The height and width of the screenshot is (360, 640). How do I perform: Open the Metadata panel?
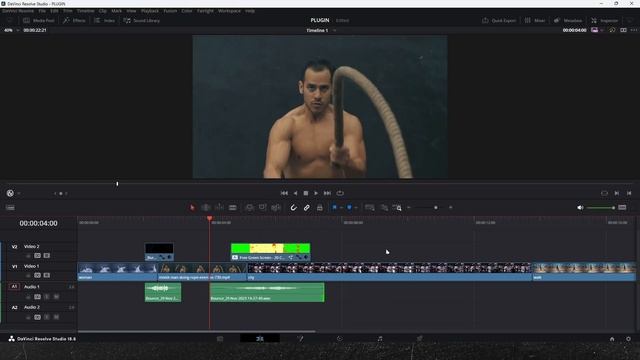point(568,20)
